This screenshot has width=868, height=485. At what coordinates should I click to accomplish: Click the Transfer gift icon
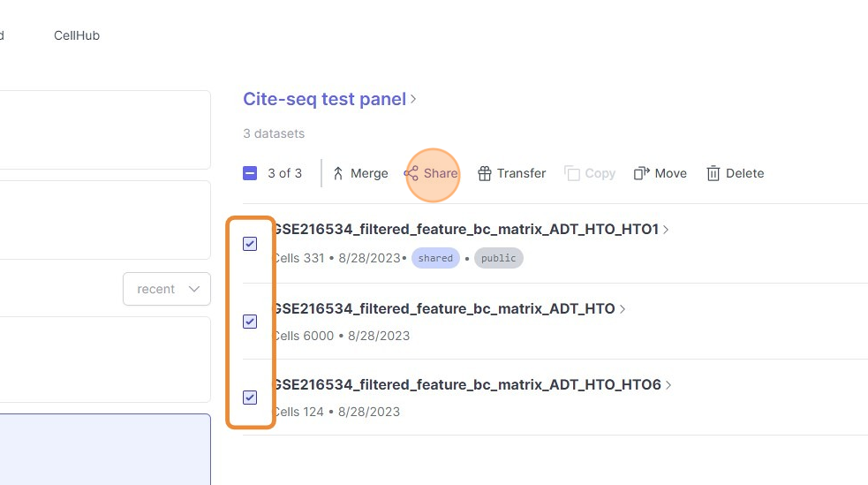[x=484, y=173]
